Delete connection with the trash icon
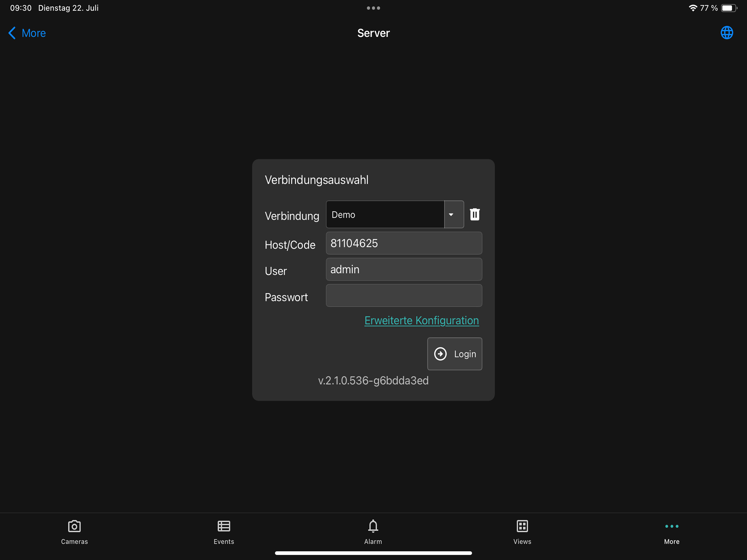747x560 pixels. 475,214
